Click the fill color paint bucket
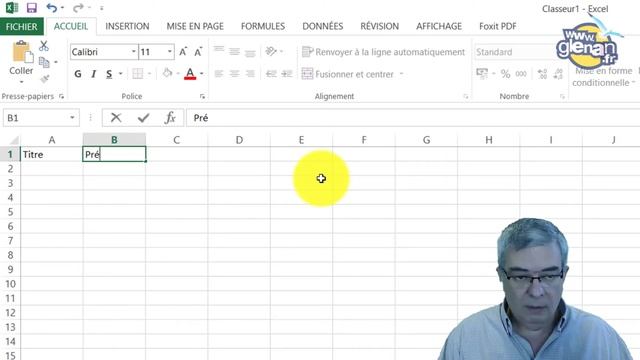 click(167, 73)
